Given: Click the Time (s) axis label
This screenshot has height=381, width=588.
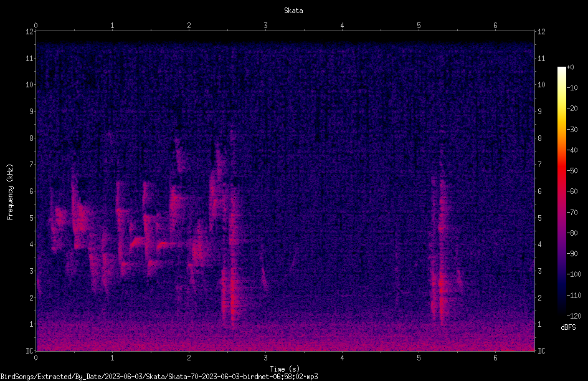Looking at the screenshot, I should pos(285,369).
